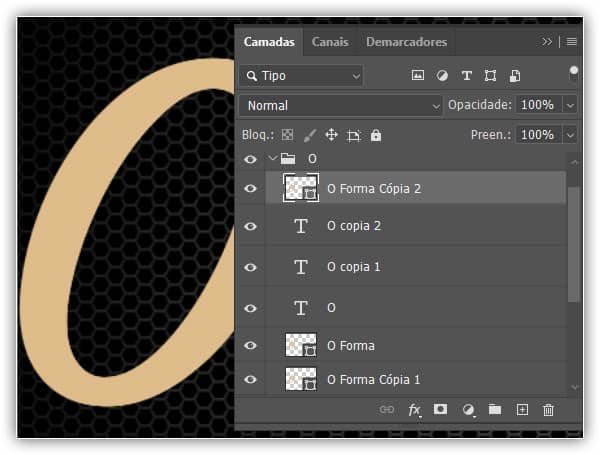600x455 pixels.
Task: Filter layers by pixel image icon
Action: [x=417, y=75]
